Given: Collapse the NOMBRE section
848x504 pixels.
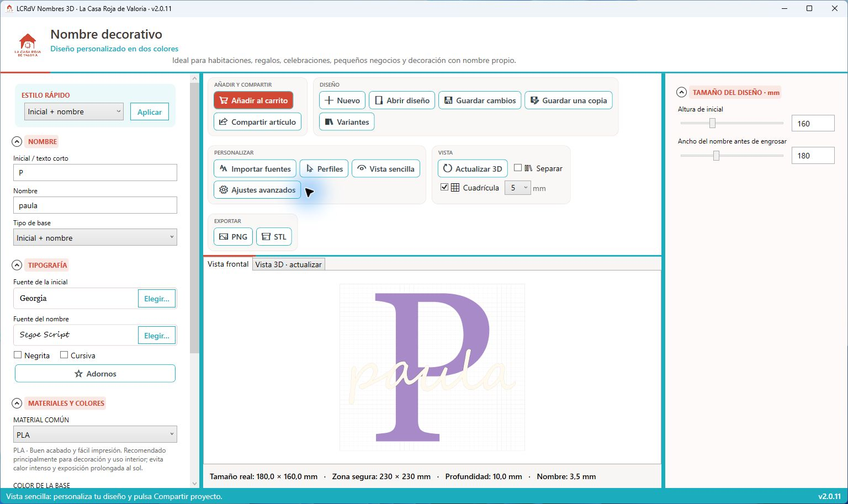Looking at the screenshot, I should coord(17,142).
